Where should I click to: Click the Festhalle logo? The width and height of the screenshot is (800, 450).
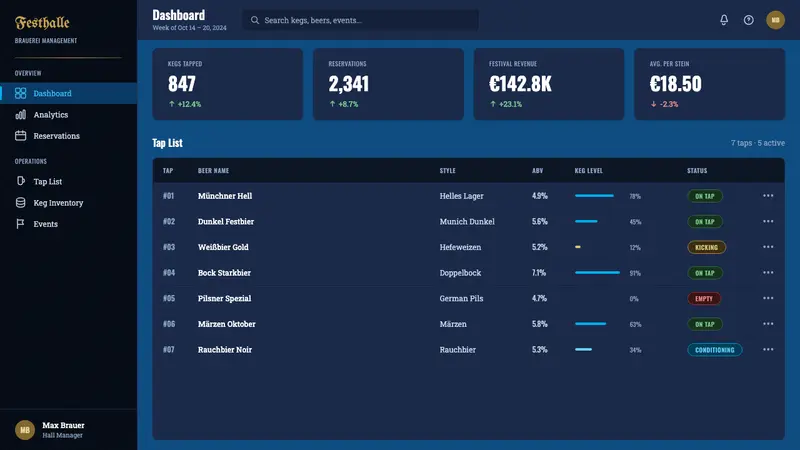(x=42, y=22)
